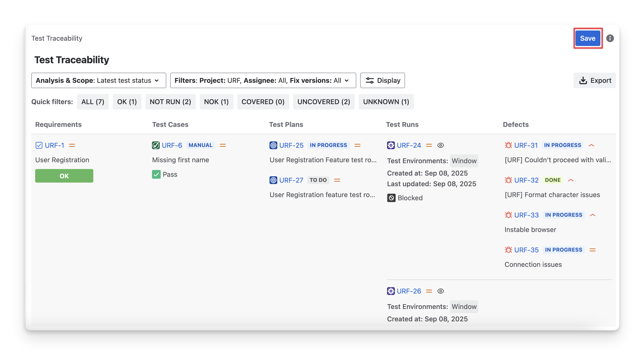Open the URF-27 test plan link

(x=291, y=180)
